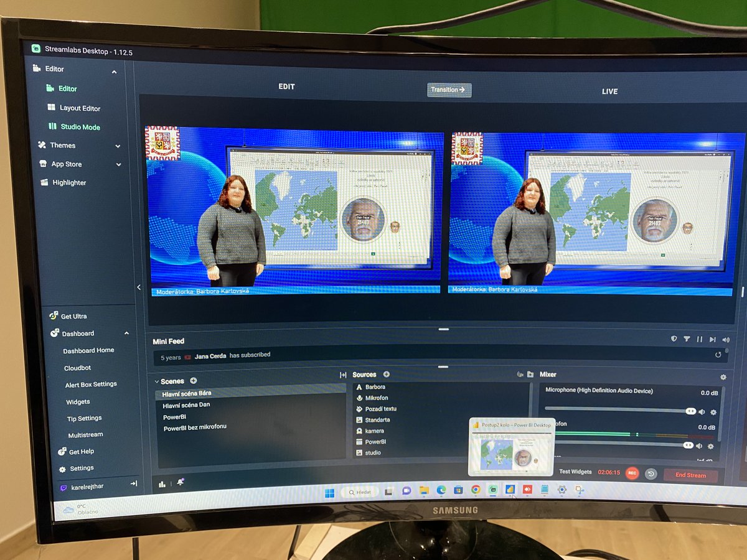The height and width of the screenshot is (560, 747).
Task: Click Get Ultra
Action: click(68, 316)
